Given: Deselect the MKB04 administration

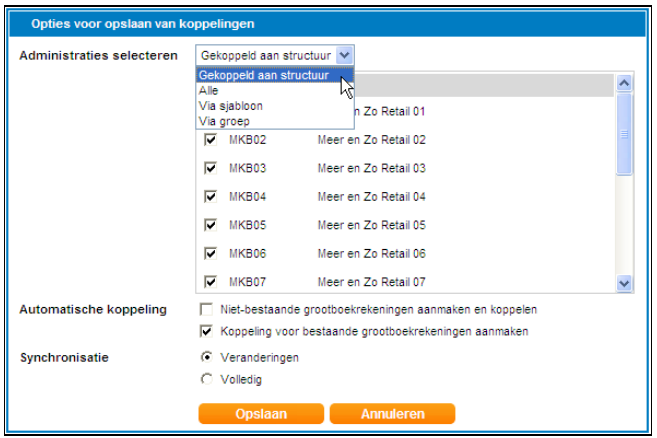Looking at the screenshot, I should [x=211, y=196].
